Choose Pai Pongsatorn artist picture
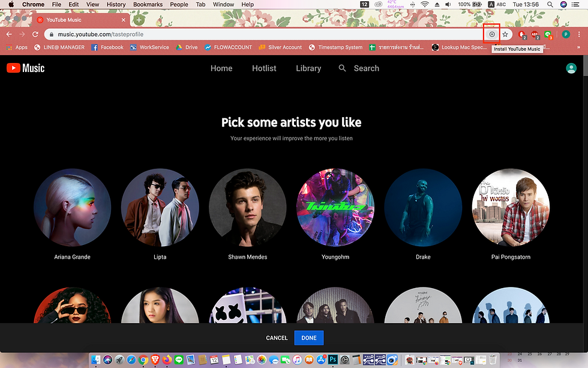Image resolution: width=588 pixels, height=368 pixels. (511, 207)
